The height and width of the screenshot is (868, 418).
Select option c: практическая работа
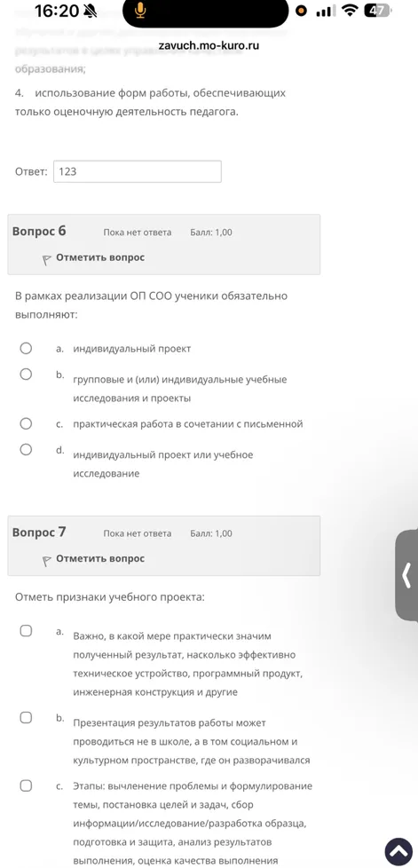coord(26,423)
